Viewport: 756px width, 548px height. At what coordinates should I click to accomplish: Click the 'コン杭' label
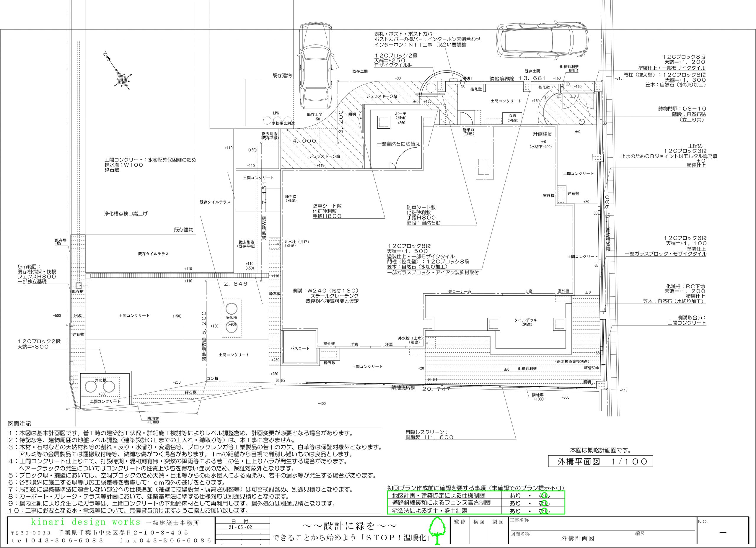pos(212,378)
